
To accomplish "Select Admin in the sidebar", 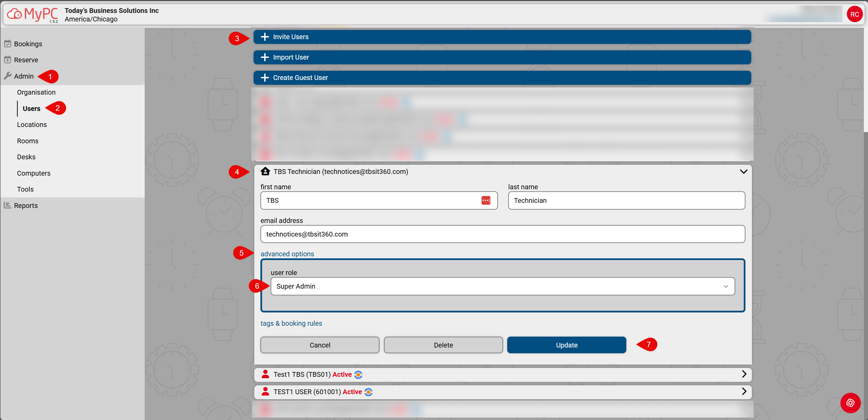I will 24,76.
